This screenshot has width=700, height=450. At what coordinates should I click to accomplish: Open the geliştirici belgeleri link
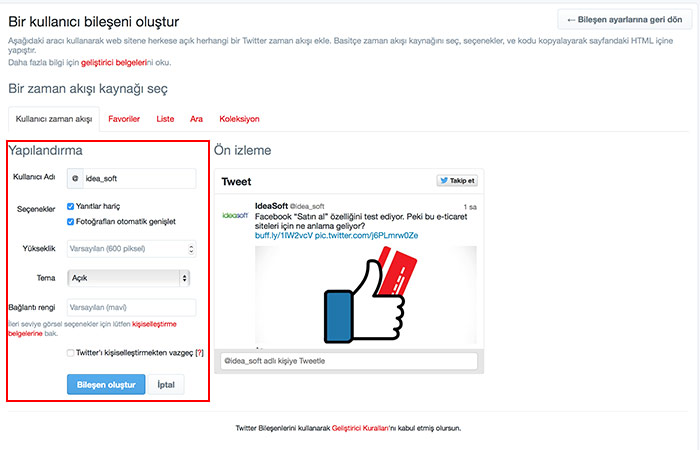114,62
